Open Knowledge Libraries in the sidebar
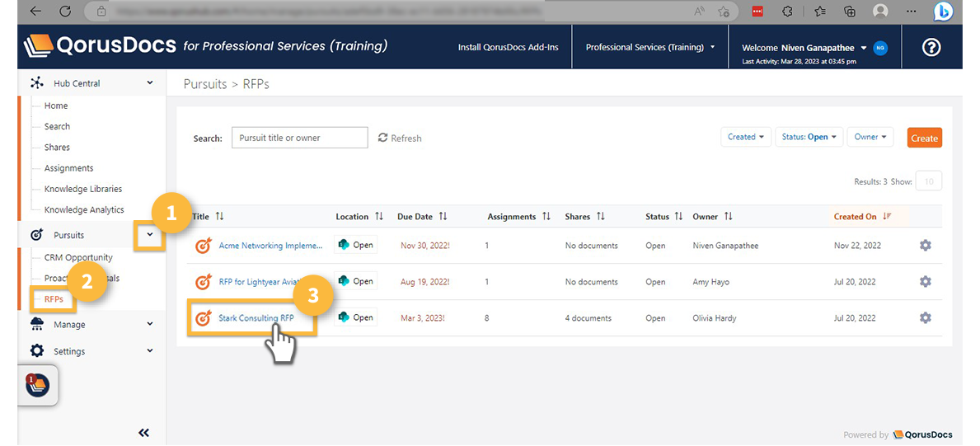Screen dimensions: 980x446 click(x=83, y=188)
